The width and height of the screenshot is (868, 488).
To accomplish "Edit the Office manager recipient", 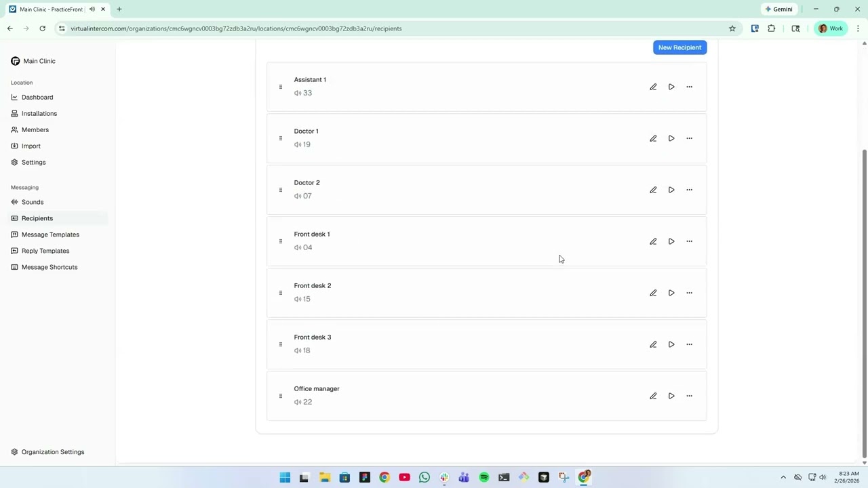I will coord(653,396).
